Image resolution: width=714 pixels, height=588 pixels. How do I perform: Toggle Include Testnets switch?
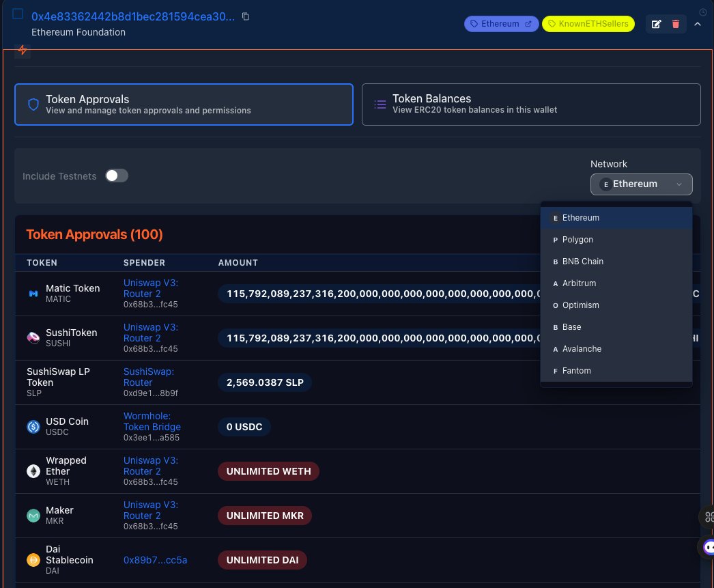117,176
